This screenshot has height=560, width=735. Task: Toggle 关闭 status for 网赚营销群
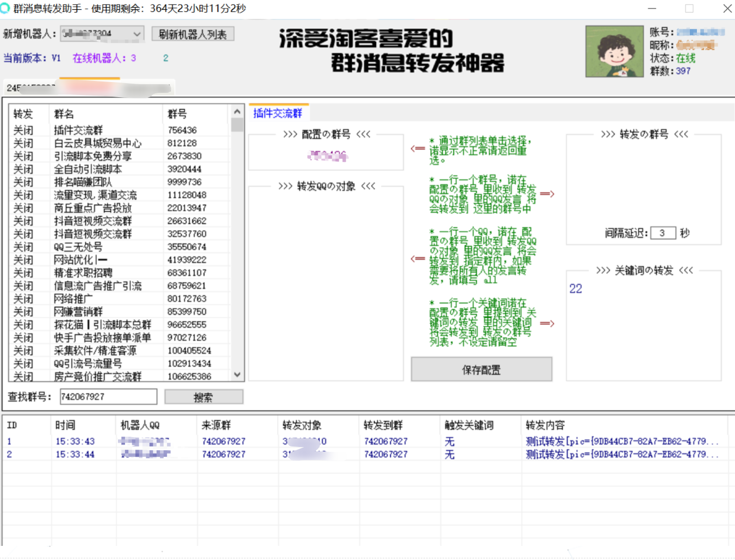coord(23,312)
